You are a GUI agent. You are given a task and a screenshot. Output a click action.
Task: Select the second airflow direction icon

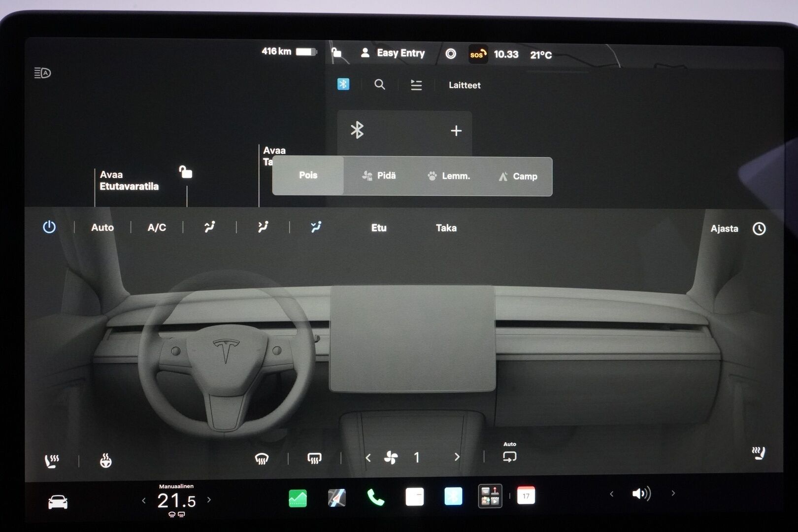click(x=263, y=227)
